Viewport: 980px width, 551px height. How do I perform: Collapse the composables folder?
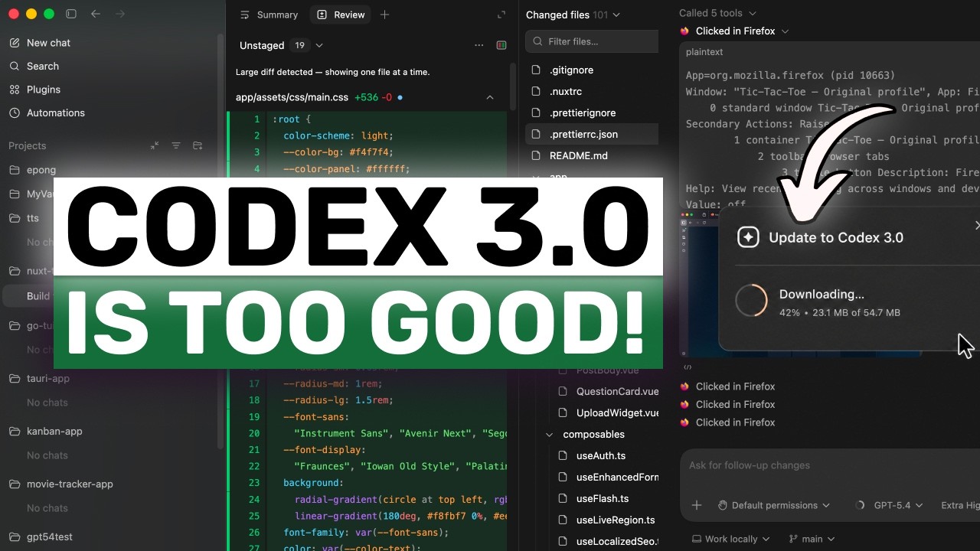coord(549,434)
